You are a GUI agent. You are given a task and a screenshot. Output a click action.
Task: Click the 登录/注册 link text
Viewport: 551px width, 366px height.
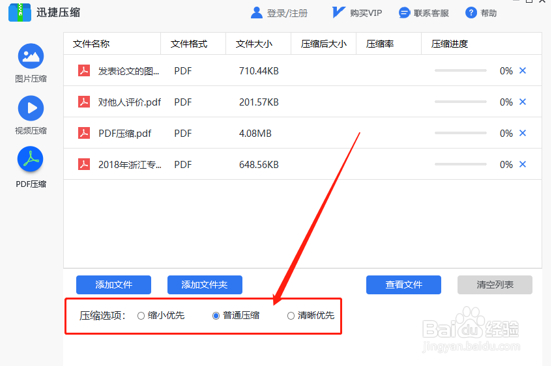287,13
